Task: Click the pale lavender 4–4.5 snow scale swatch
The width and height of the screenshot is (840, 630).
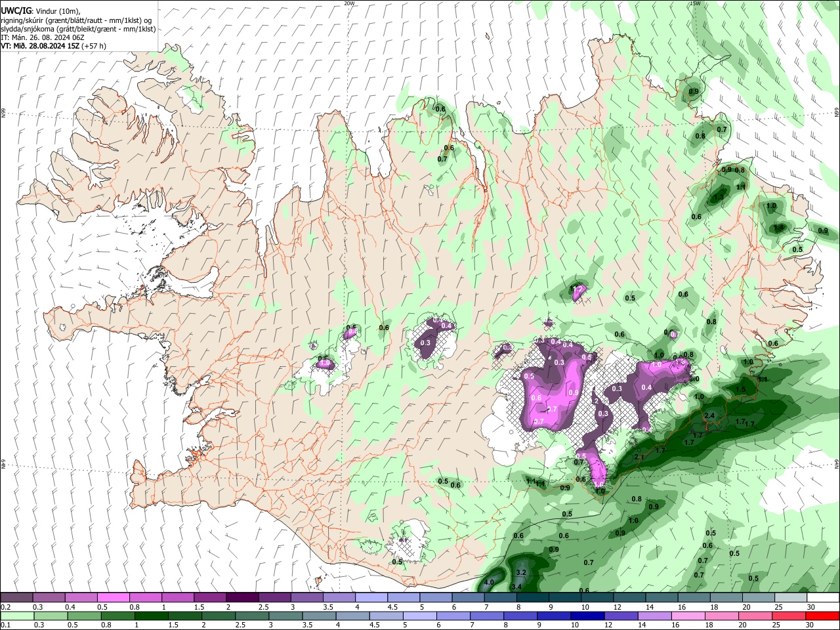Action: [x=371, y=597]
